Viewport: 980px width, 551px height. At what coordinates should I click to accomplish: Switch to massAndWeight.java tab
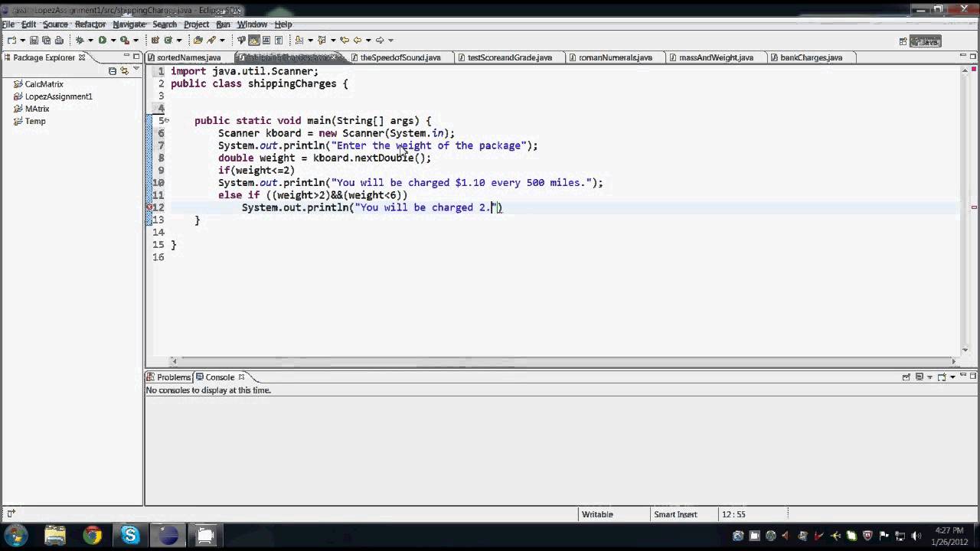[x=716, y=57]
